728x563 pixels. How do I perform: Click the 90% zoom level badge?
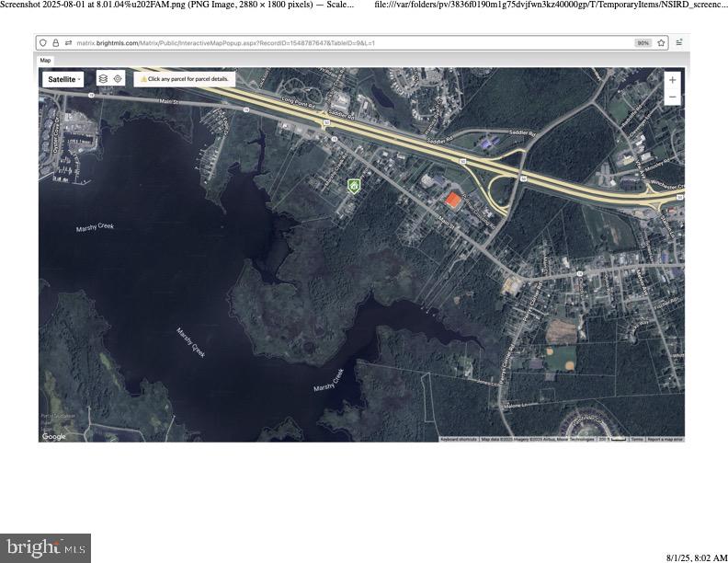click(x=643, y=43)
